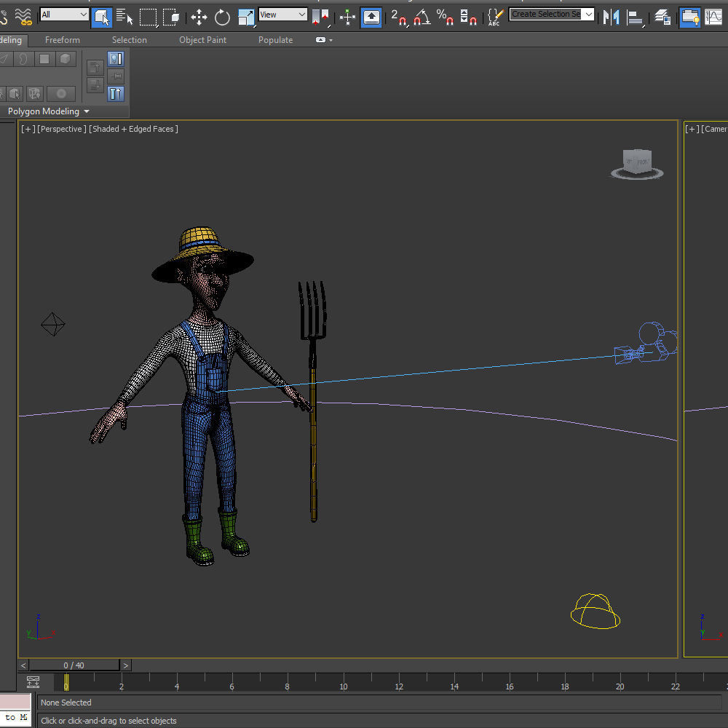Select the pitchfork model in viewport
Image resolution: width=728 pixels, height=728 pixels.
pyautogui.click(x=313, y=400)
